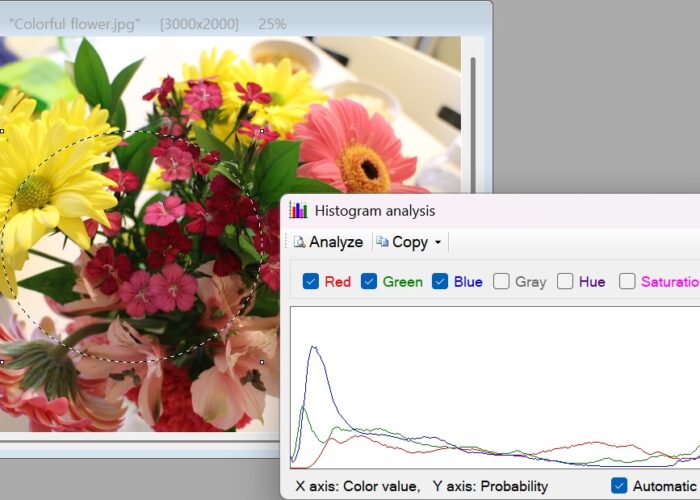Click the image window vertical scrollbar
700x500 pixels.
473,125
